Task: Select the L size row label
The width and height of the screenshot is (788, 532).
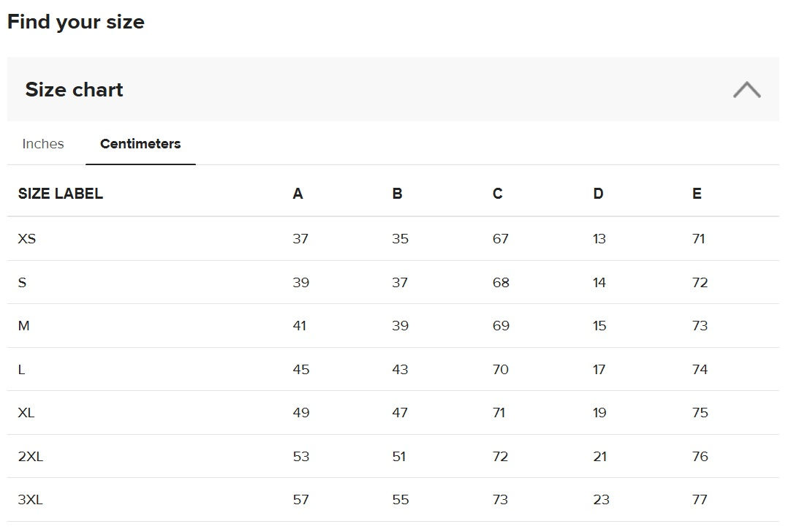Action: click(x=21, y=370)
